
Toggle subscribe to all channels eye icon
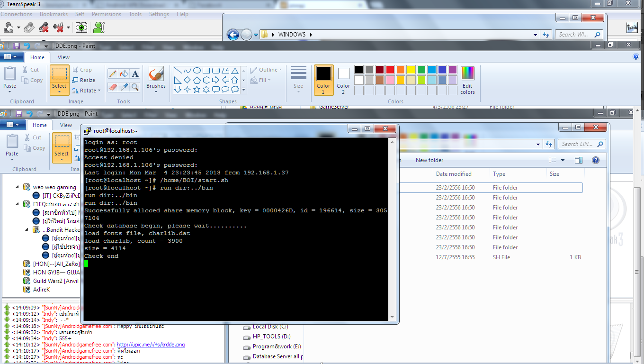click(82, 27)
